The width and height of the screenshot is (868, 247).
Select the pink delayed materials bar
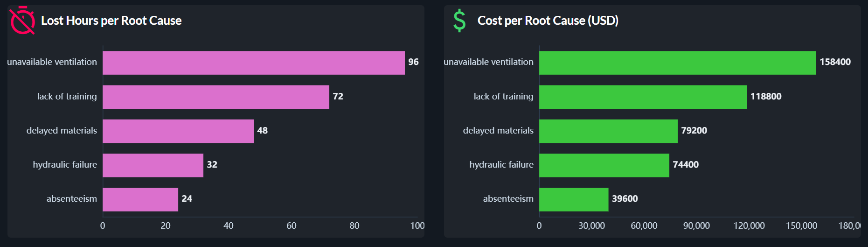click(x=178, y=131)
